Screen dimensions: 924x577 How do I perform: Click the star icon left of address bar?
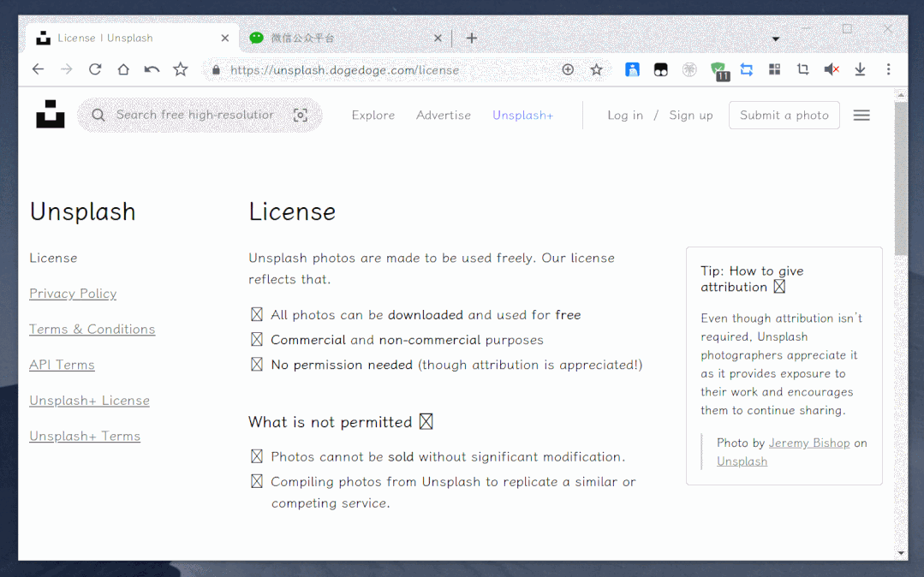coord(181,69)
